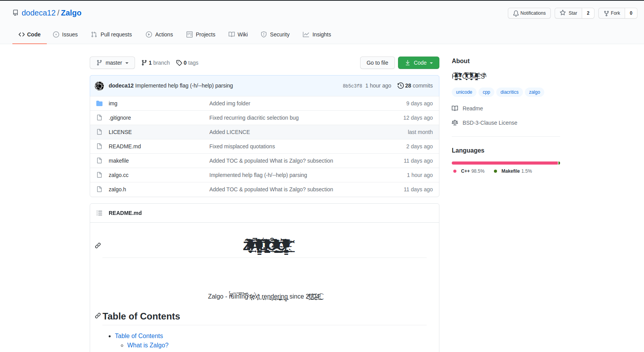The height and width of the screenshot is (352, 644).
Task: Open the LICENSE file
Action: coord(120,132)
